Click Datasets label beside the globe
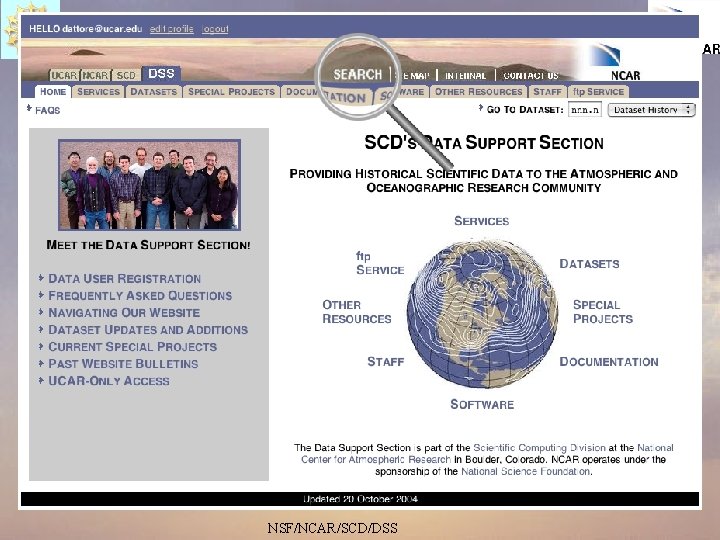Image resolution: width=720 pixels, height=540 pixels. (x=589, y=264)
